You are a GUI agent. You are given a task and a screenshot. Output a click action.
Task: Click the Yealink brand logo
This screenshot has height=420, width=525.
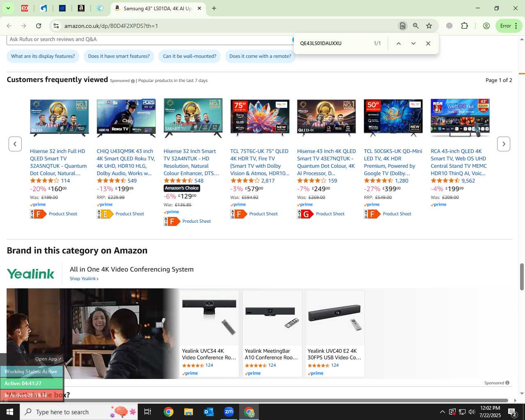[31, 274]
